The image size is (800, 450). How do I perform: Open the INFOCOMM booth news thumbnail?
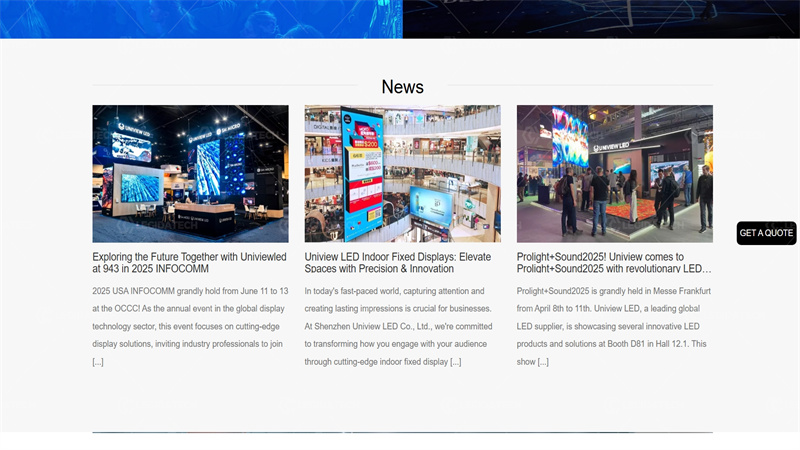pyautogui.click(x=190, y=173)
